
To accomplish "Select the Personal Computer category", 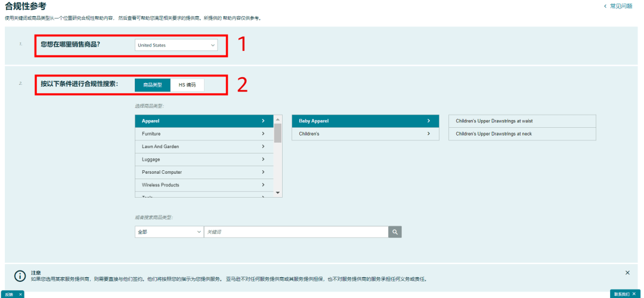I will [x=204, y=172].
